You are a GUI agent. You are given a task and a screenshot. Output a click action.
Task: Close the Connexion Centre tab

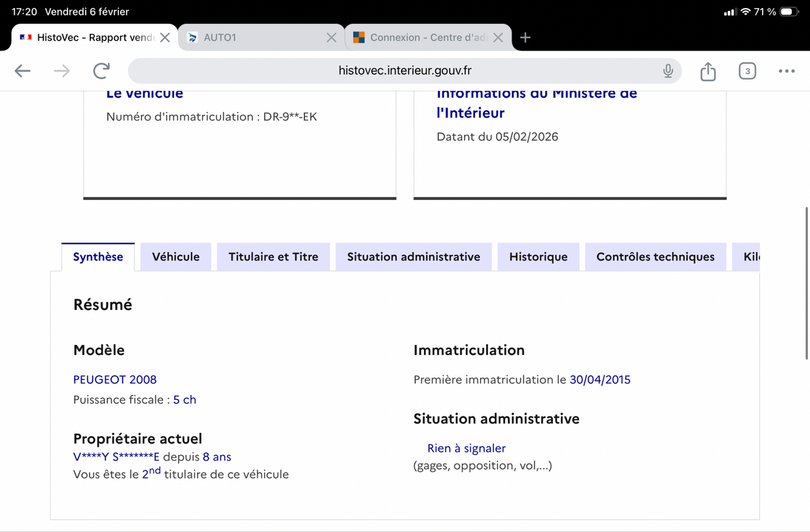tap(498, 38)
